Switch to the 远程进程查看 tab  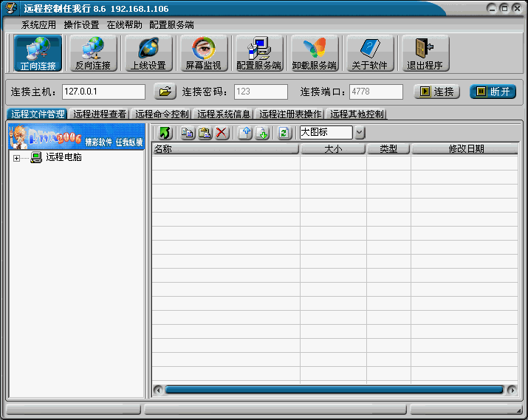(x=100, y=114)
